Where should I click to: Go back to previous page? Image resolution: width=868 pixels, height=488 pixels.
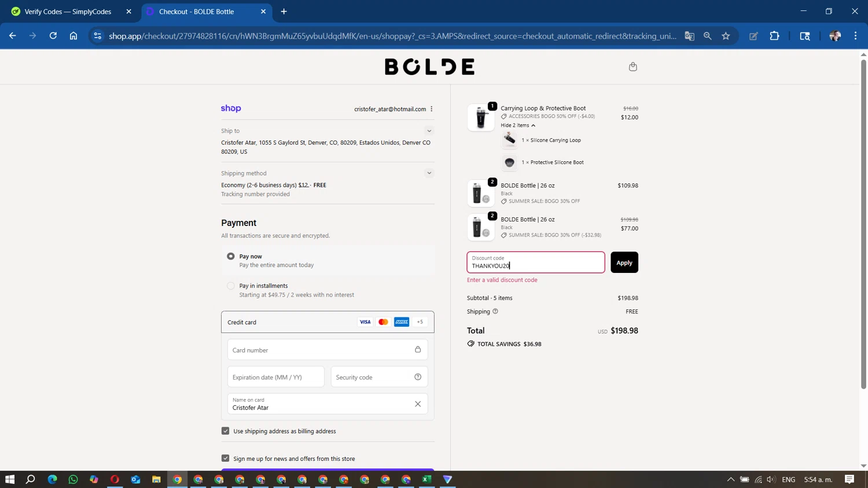[x=13, y=36]
